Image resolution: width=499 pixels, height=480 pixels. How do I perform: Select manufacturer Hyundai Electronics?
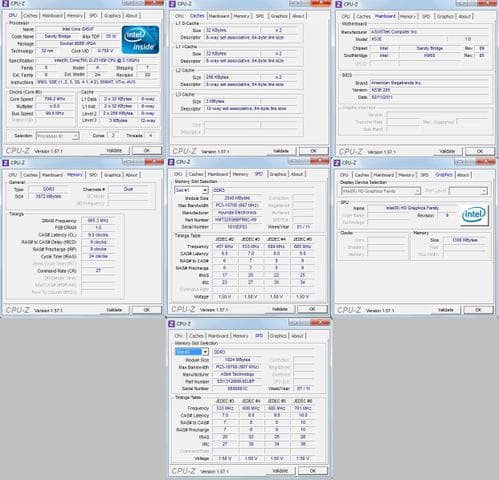tap(237, 213)
